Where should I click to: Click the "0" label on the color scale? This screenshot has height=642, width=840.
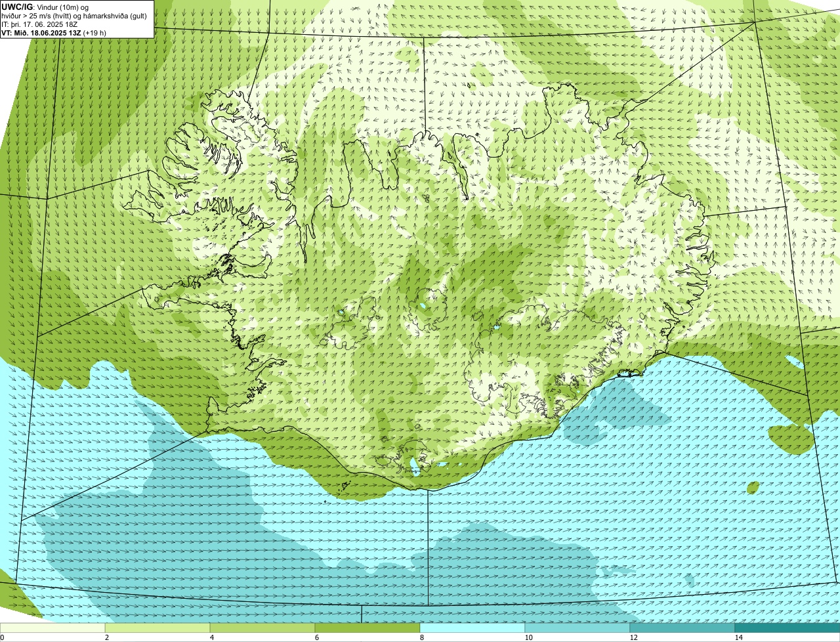click(2, 637)
